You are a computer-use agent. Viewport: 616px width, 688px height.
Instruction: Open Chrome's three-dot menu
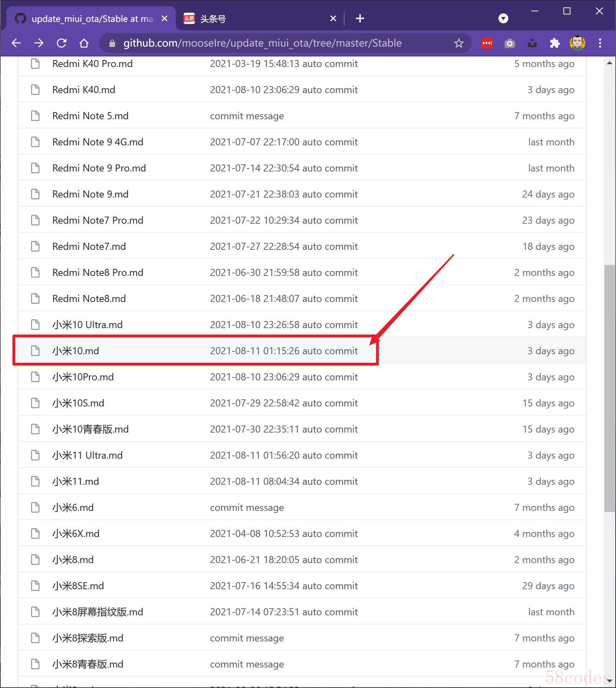click(x=600, y=43)
